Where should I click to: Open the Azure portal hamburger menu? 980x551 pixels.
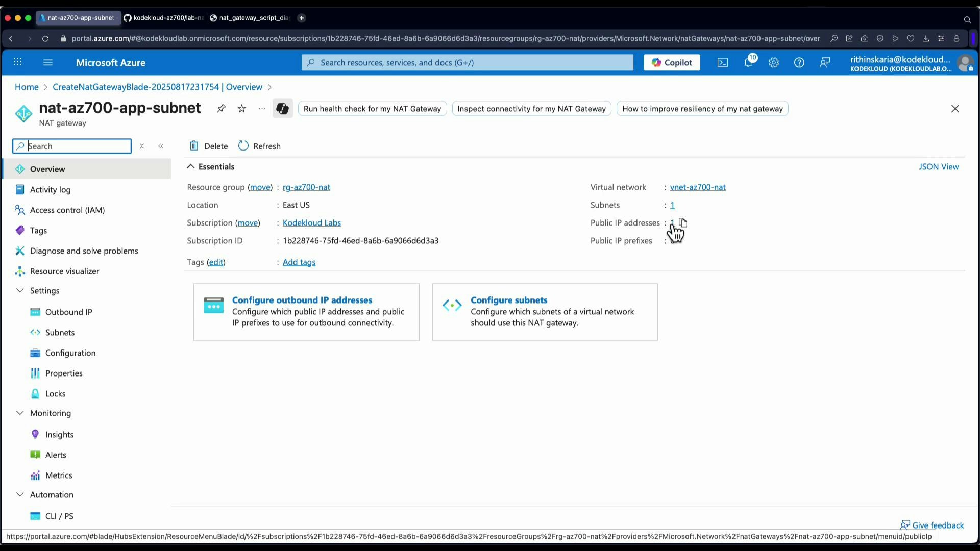[x=47, y=62]
